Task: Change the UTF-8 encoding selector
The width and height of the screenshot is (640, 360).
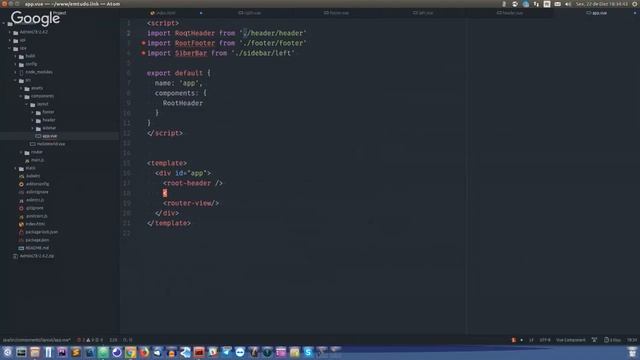Action: click(x=545, y=340)
